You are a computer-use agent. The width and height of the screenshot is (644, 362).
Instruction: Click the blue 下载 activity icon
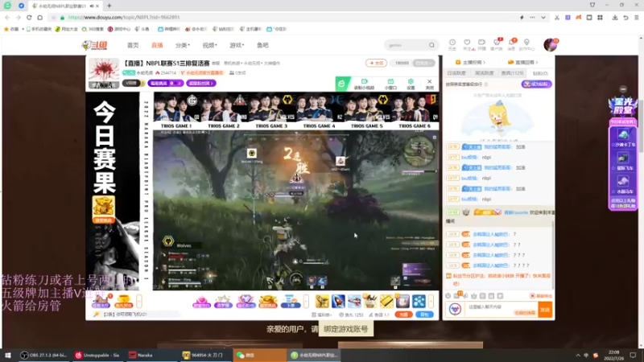[290, 302]
